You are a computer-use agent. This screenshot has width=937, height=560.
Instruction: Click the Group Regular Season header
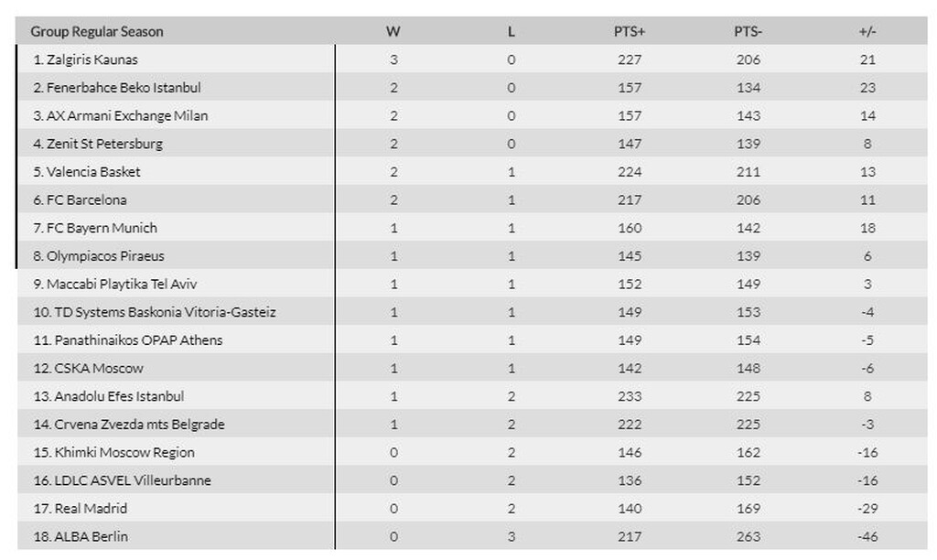pos(97,31)
